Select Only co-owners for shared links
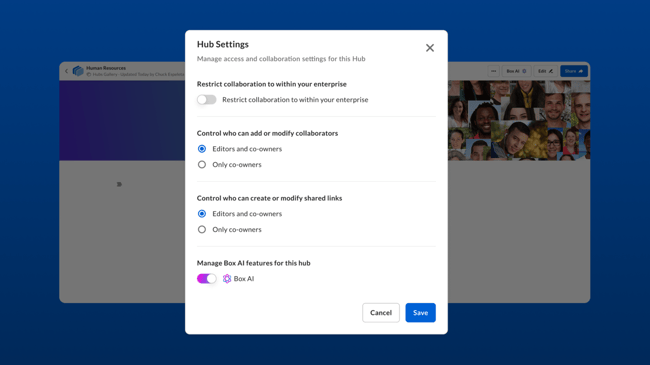The image size is (650, 365). [x=202, y=229]
